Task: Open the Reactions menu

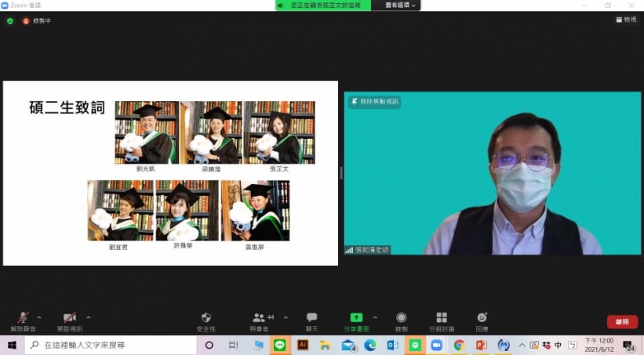Action: 482,320
